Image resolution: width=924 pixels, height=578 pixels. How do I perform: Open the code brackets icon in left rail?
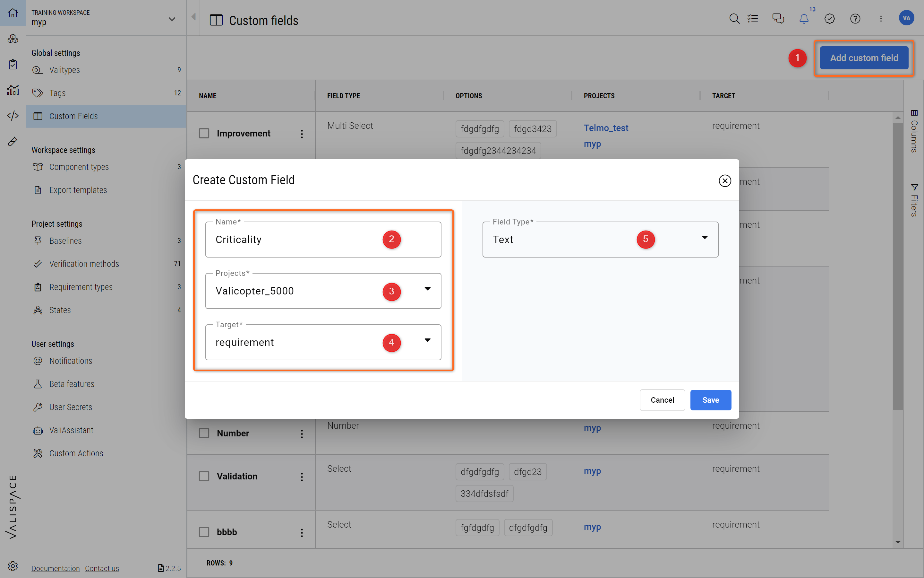click(x=13, y=116)
